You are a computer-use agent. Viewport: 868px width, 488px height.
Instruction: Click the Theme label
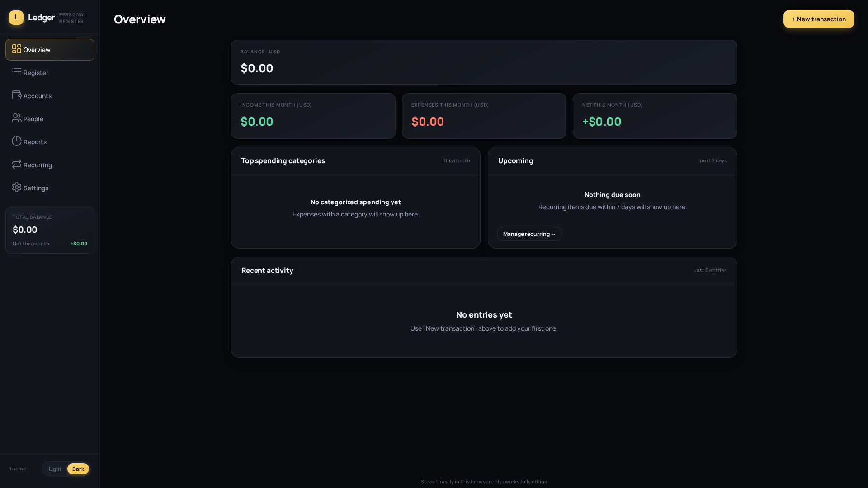[18, 469]
